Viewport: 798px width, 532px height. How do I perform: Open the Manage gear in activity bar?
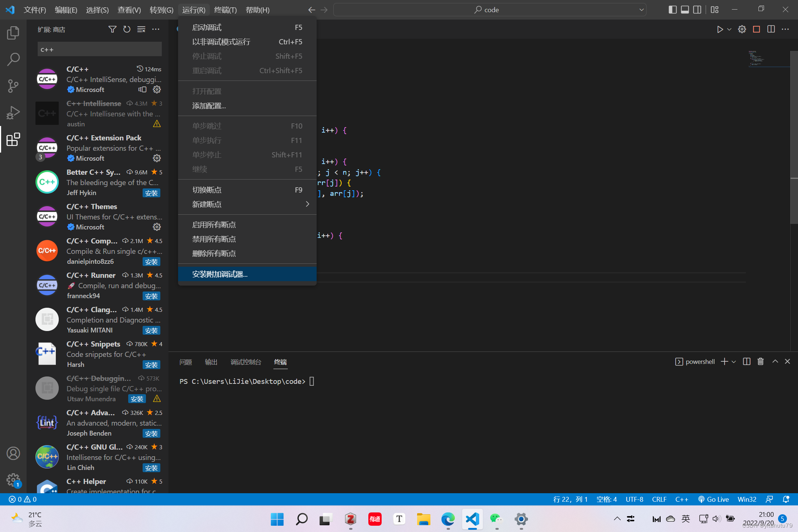(x=13, y=480)
